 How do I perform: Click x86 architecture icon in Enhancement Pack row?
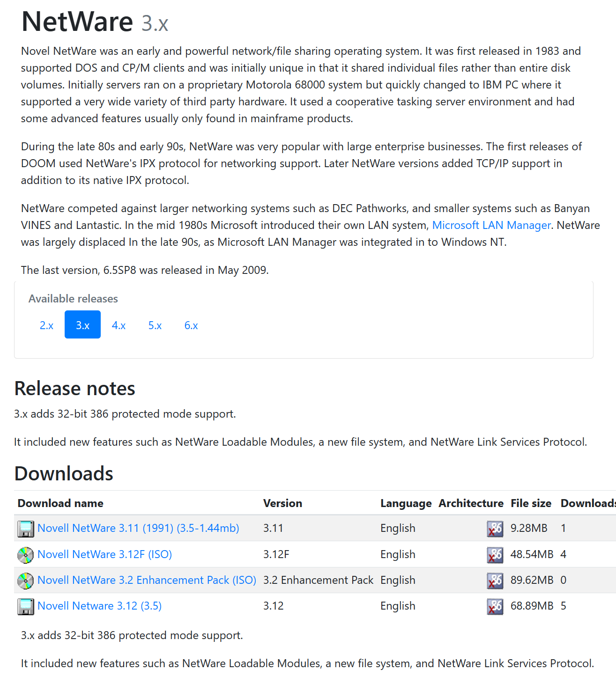click(495, 581)
